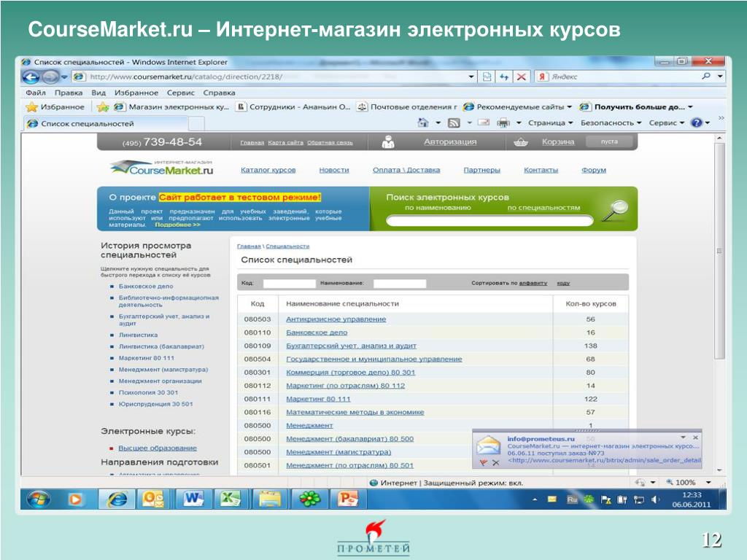Open the Вид menu
Image resolution: width=747 pixels, height=560 pixels.
98,93
